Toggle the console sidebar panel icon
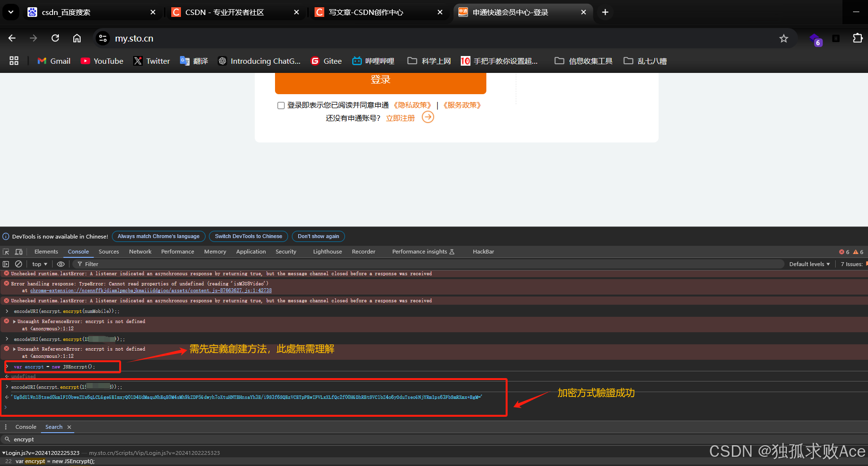The height and width of the screenshot is (466, 868). coord(6,264)
